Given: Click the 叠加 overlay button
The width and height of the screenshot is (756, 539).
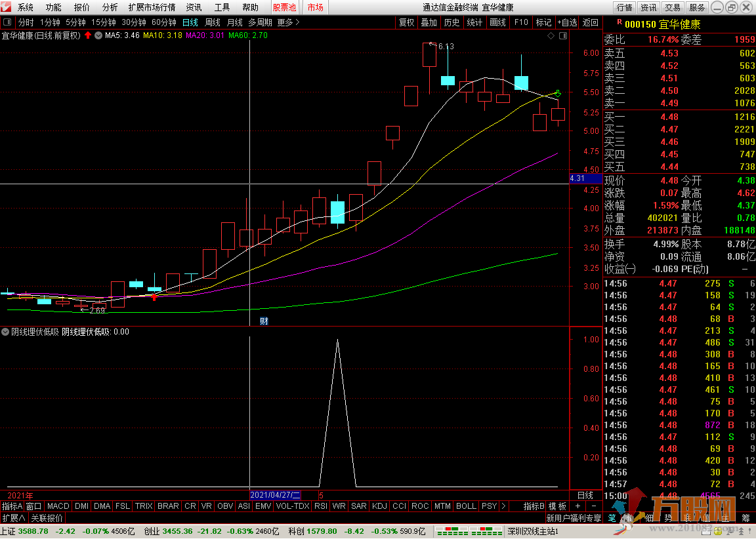Looking at the screenshot, I should pyautogui.click(x=429, y=23).
